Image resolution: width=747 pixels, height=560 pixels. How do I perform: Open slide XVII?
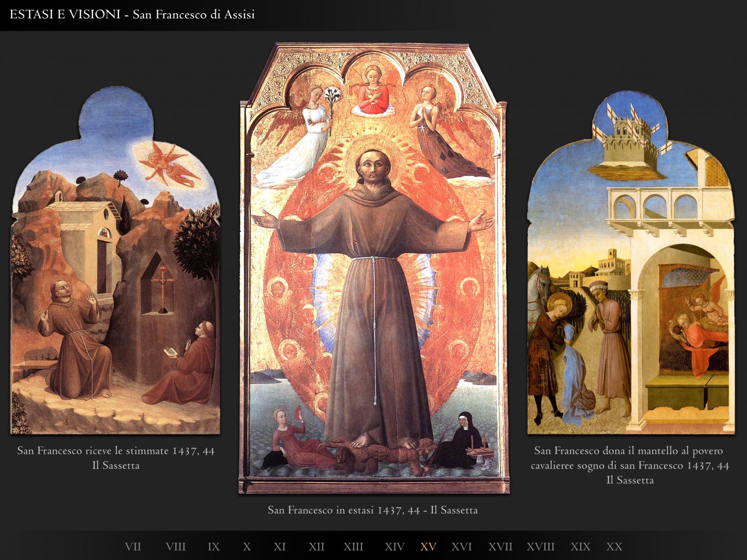(x=500, y=546)
